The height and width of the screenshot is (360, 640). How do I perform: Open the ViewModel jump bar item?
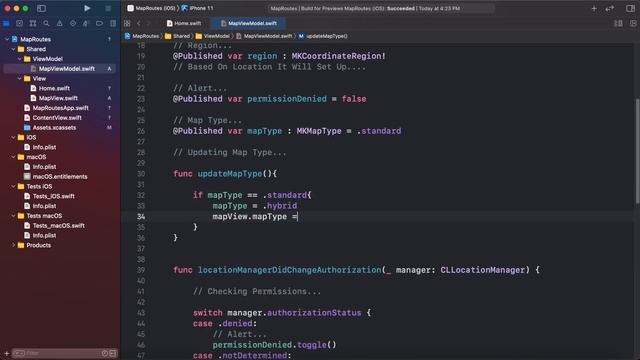click(x=213, y=36)
